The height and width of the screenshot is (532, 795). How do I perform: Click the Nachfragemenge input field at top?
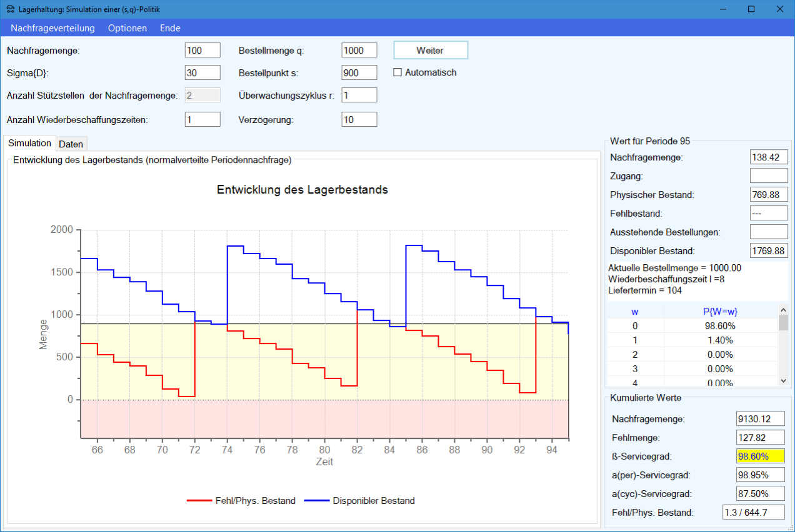[202, 51]
